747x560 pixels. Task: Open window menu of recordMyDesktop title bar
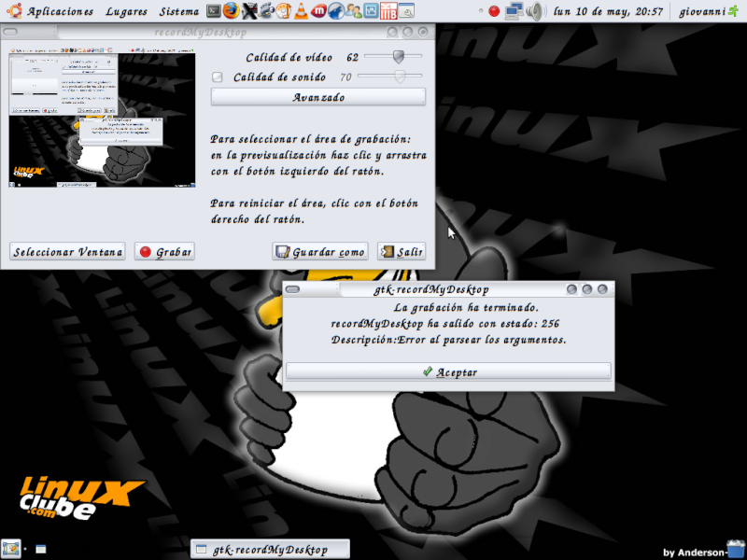[10, 32]
